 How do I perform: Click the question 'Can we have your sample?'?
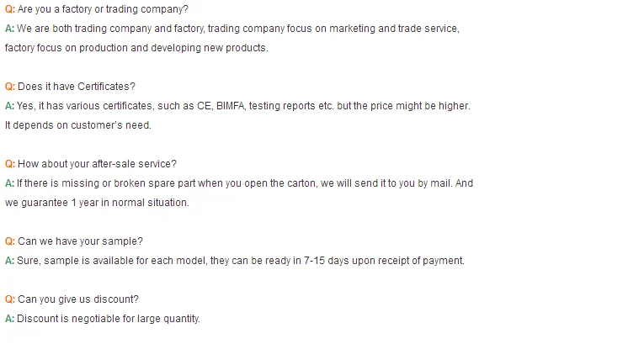click(80, 241)
